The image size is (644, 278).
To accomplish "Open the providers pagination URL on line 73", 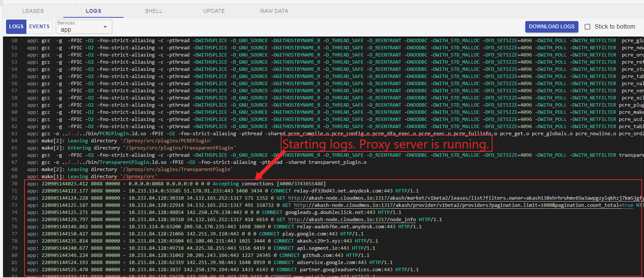I will coord(463,205).
